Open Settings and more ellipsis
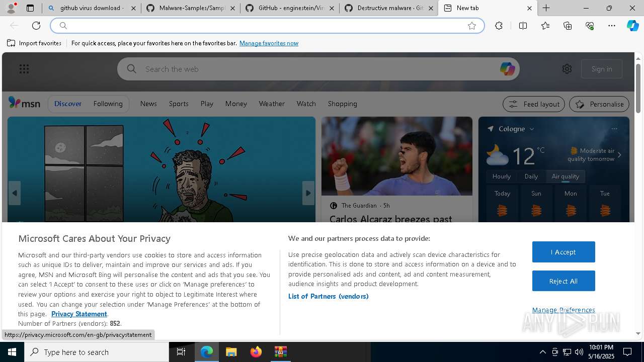 click(612, 26)
